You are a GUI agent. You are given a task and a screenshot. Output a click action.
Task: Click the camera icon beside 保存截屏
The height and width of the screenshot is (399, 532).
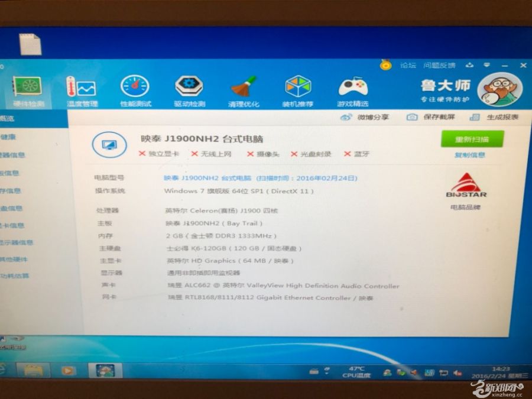412,117
